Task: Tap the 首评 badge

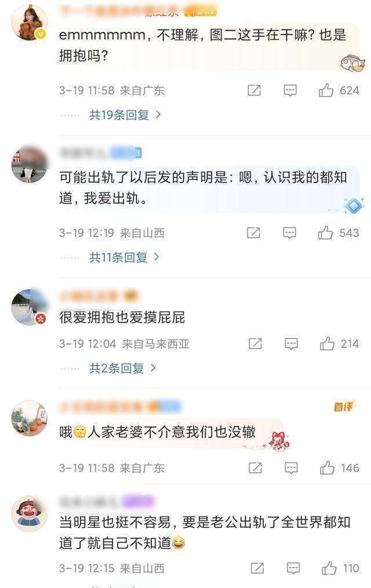Action: pos(343,406)
